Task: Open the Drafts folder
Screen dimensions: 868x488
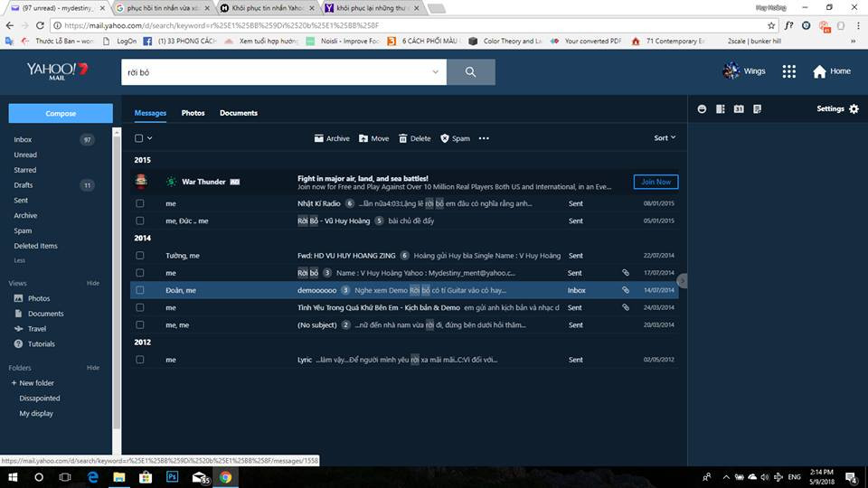Action: pos(24,185)
